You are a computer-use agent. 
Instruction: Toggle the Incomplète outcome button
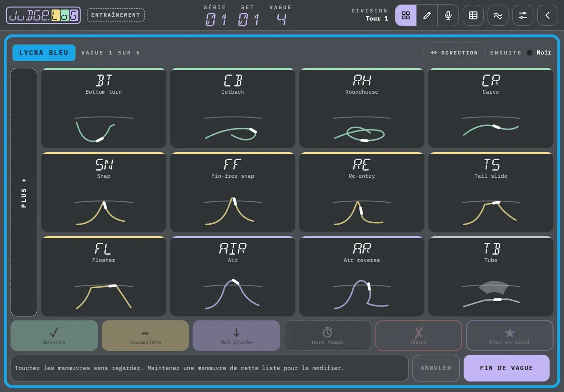pos(145,336)
